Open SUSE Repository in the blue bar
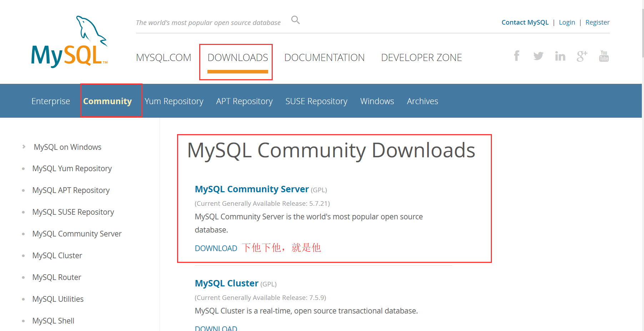This screenshot has height=331, width=644. (316, 101)
